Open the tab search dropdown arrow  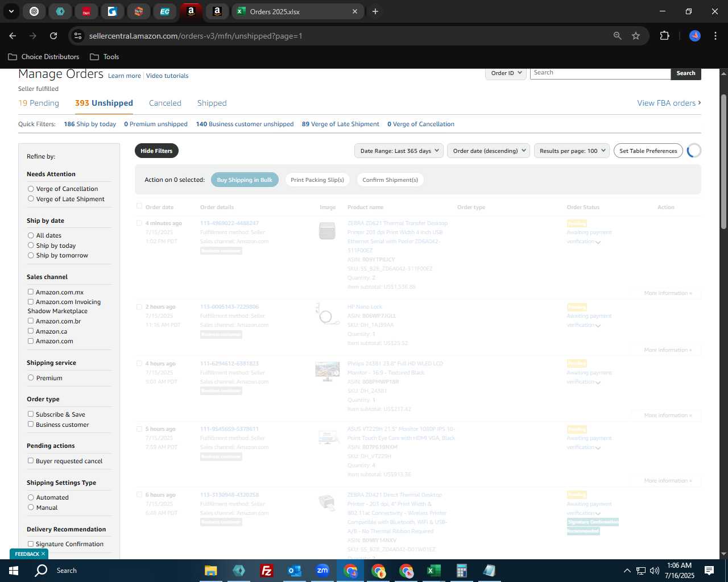click(11, 11)
